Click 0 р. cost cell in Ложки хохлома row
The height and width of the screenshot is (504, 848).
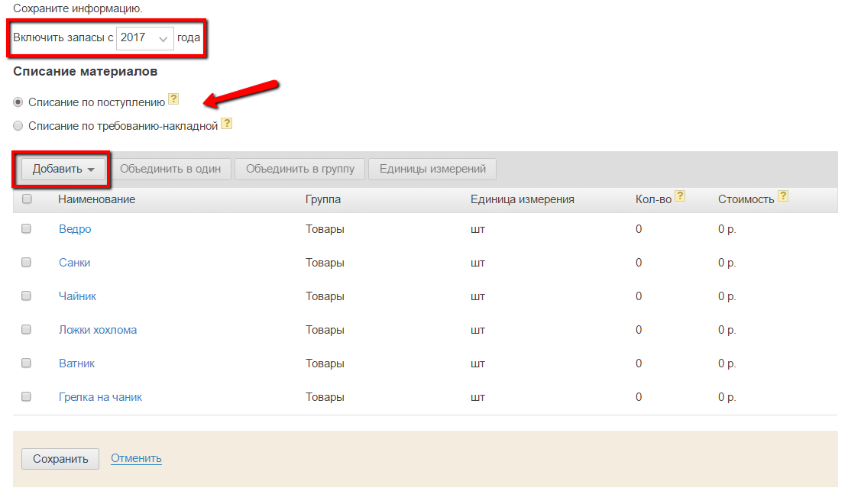[727, 330]
